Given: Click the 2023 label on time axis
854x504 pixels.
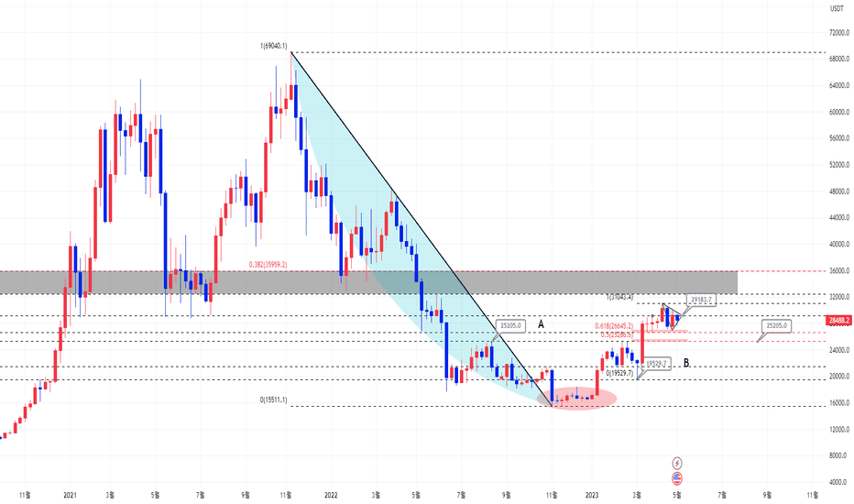Looking at the screenshot, I should coord(592,495).
